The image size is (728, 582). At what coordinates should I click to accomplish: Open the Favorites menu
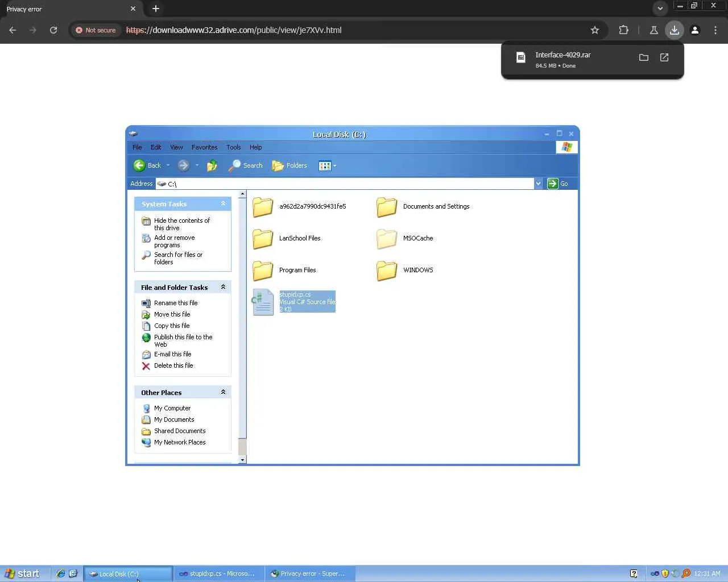pyautogui.click(x=204, y=147)
